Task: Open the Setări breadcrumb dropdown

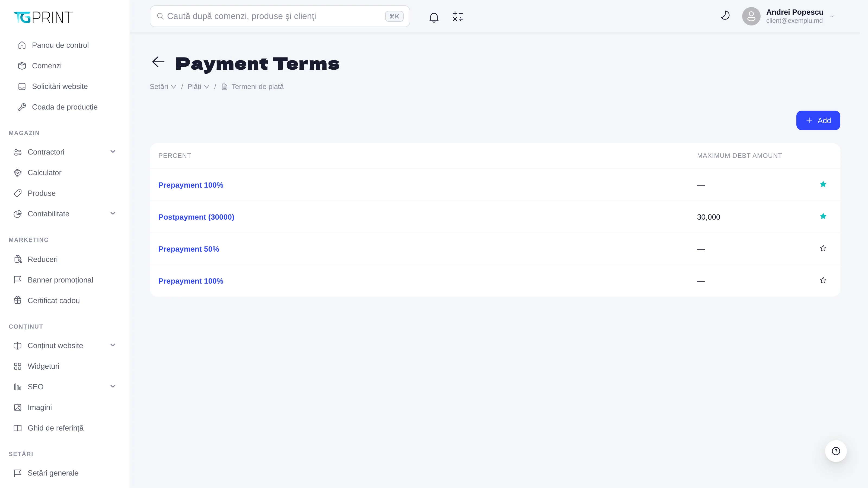Action: coord(163,86)
